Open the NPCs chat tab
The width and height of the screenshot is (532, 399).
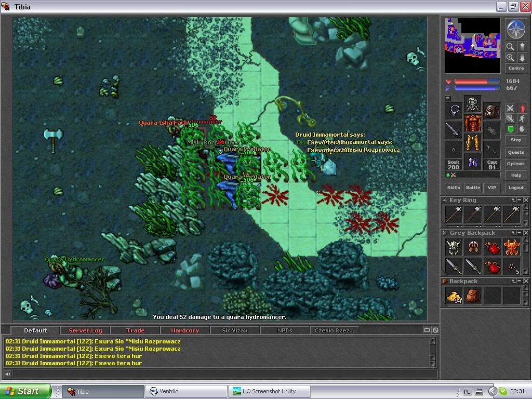click(285, 330)
